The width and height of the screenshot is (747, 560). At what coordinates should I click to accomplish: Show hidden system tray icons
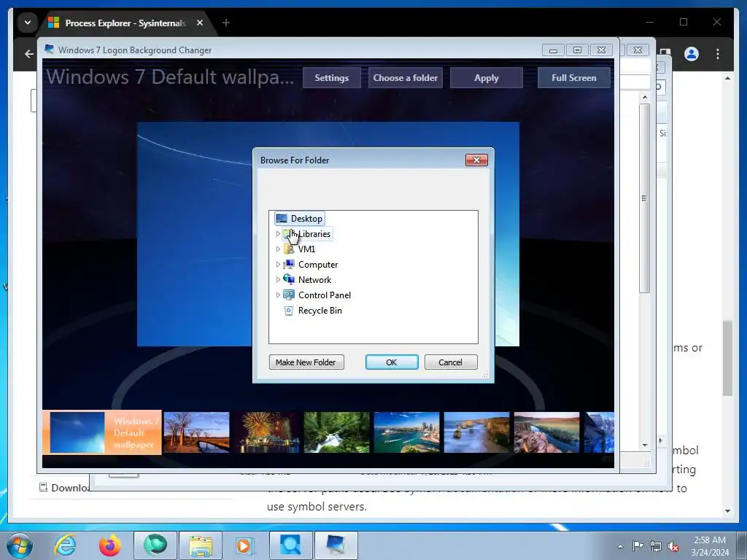pyautogui.click(x=620, y=546)
